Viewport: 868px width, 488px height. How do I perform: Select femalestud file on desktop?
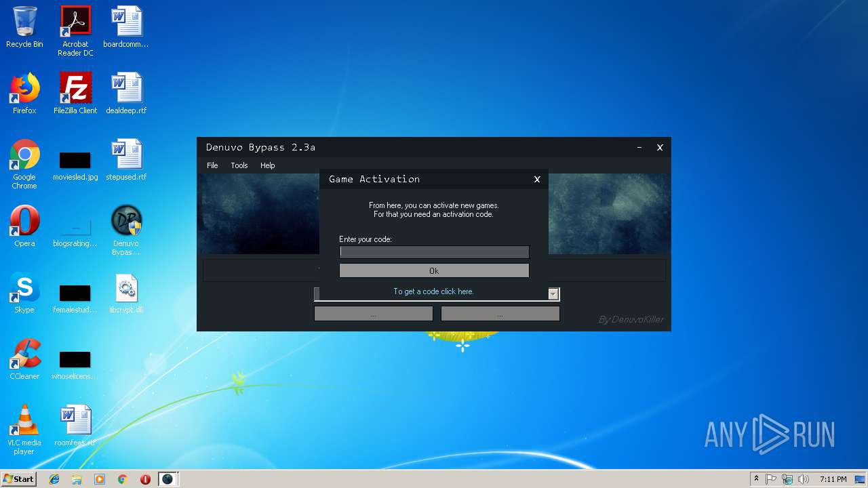click(x=75, y=298)
